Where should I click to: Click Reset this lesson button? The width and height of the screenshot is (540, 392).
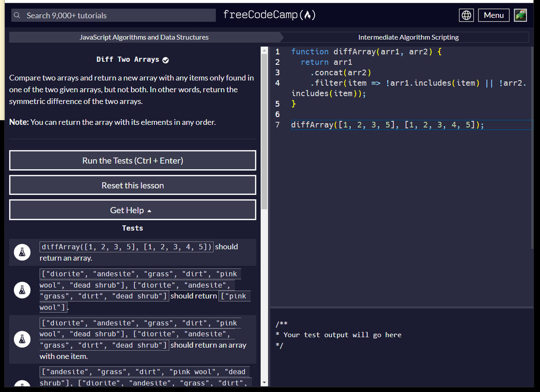(x=133, y=185)
